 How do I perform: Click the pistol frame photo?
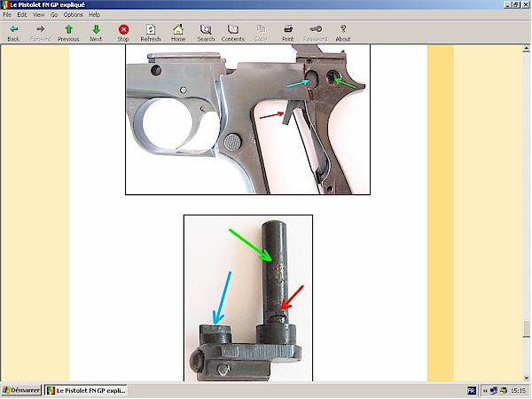(x=247, y=120)
